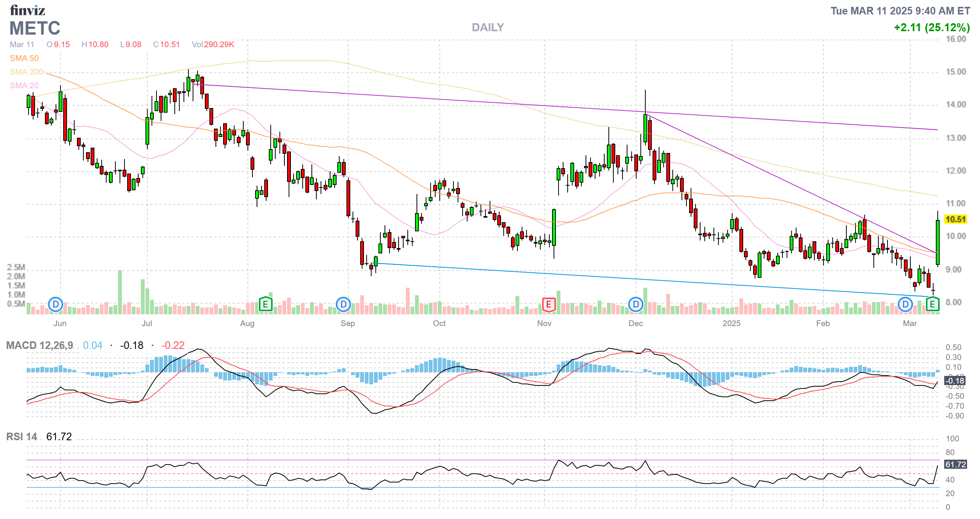Click the -0.18 MACD value tag
This screenshot has height=519, width=980.
click(955, 381)
